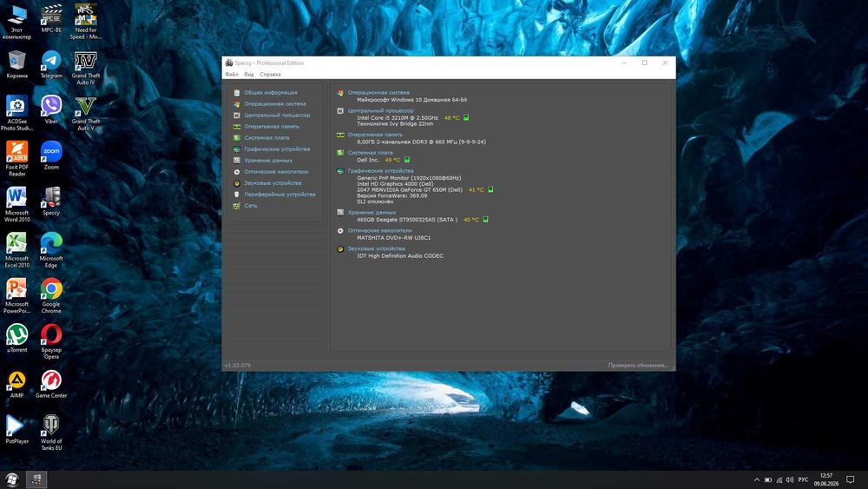Viewport: 868px width, 489px height.
Task: Select Сеть in sidebar
Action: click(251, 206)
